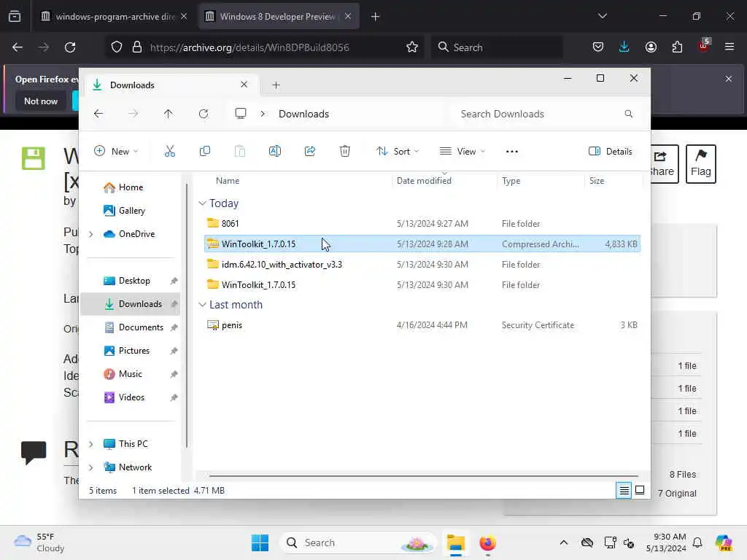Open the See more ellipsis menu
This screenshot has height=560, width=747.
[511, 152]
